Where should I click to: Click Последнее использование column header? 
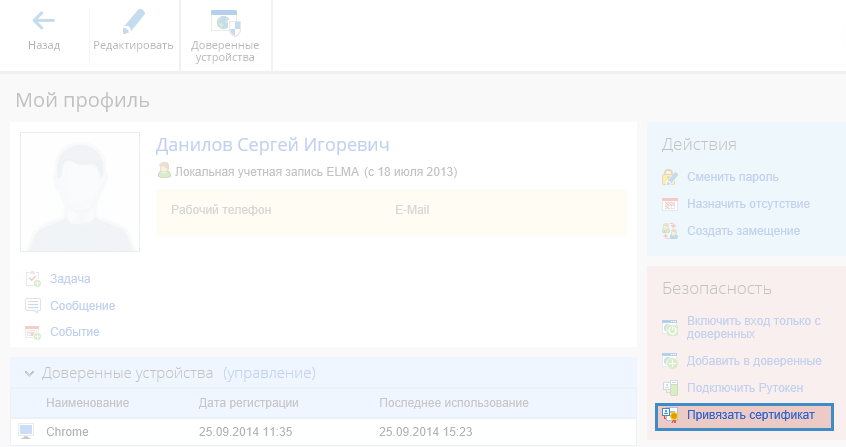[x=454, y=403]
